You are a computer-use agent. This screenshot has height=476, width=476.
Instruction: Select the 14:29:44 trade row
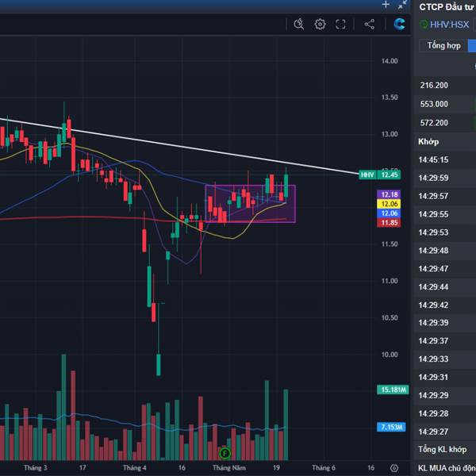pyautogui.click(x=445, y=287)
